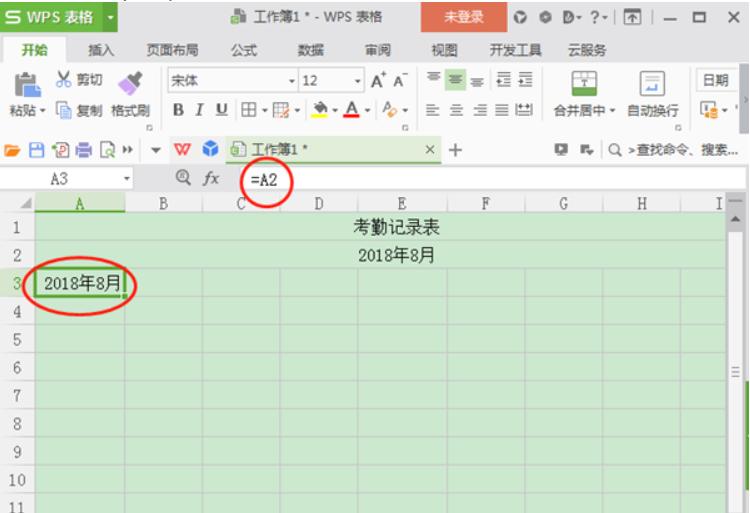
Task: Toggle italic formatting
Action: (x=199, y=110)
